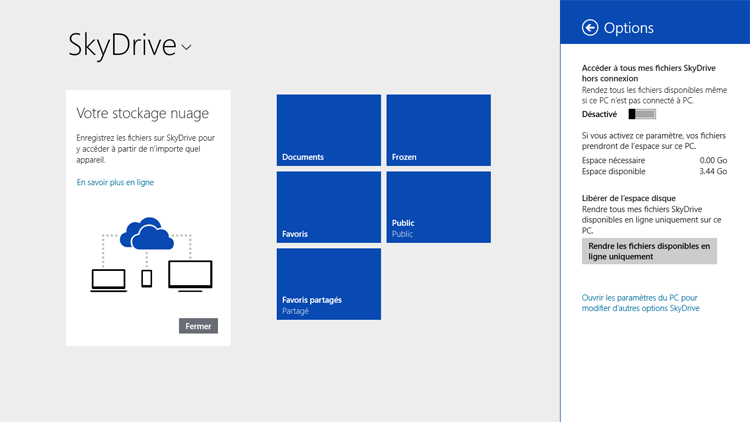
Task: Click the desktop monitor icon in the illustration
Action: pos(190,275)
